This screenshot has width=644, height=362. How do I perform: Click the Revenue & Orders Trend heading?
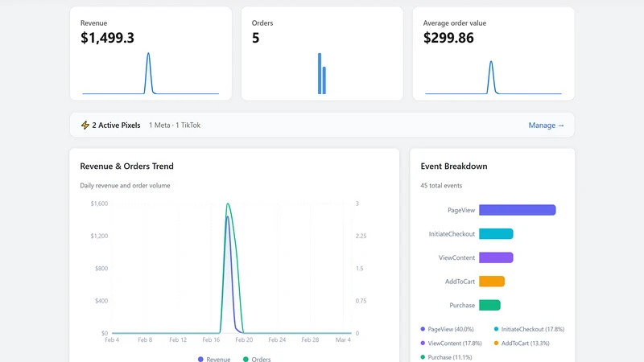[x=126, y=167]
